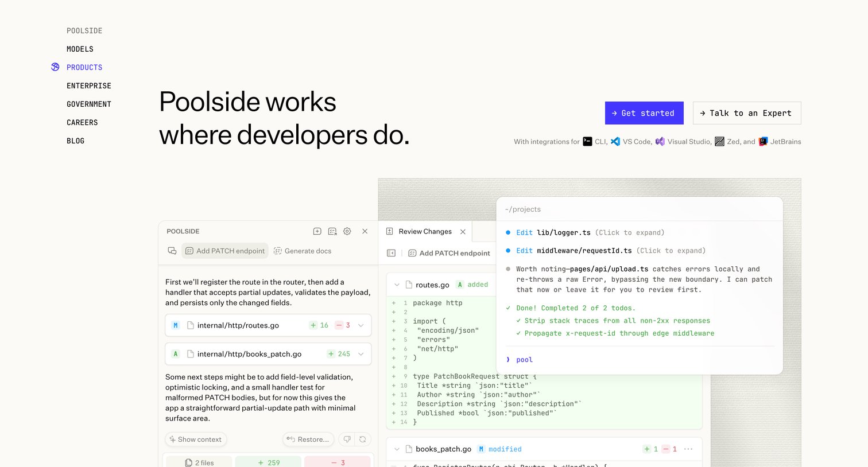
Task: Click the Add PATCH endpoint breadcrumb in review pane
Action: (x=449, y=253)
